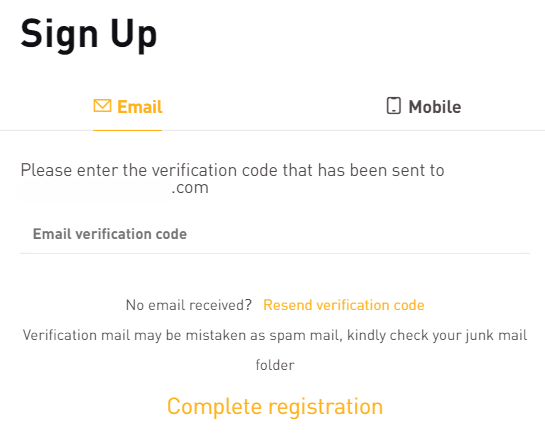Click the 'Email' tab label text
Viewport: 545px width, 434px height.
click(x=140, y=107)
